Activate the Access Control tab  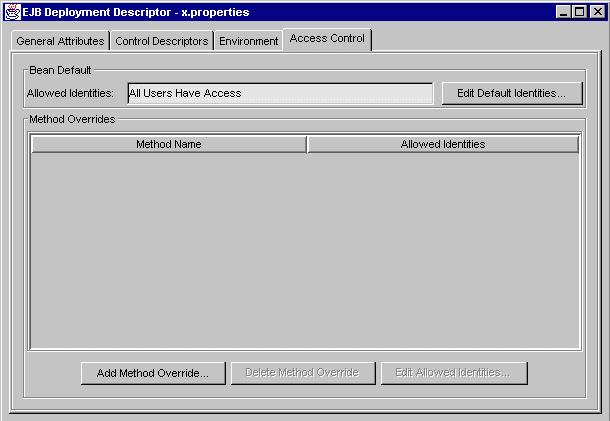coord(327,39)
